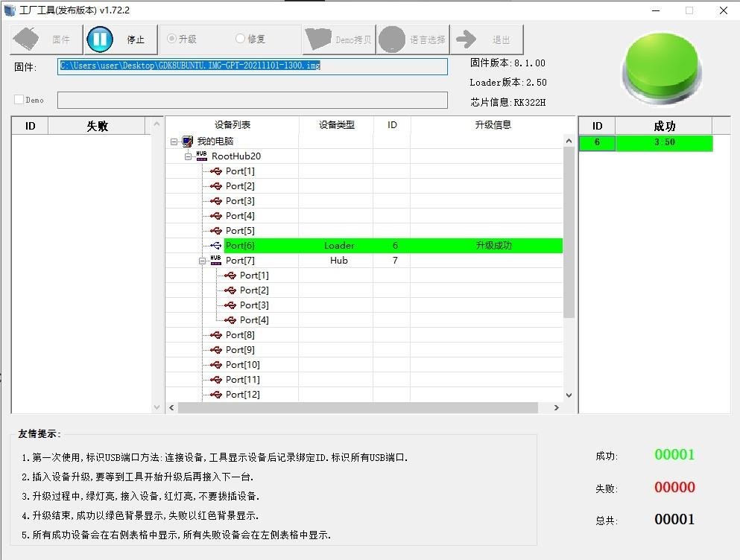
Task: Click the 成功 table header
Action: pyautogui.click(x=663, y=126)
